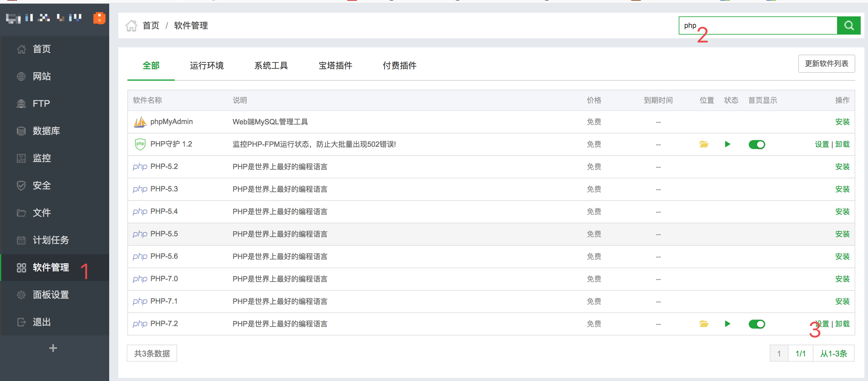Viewport: 868px width, 381px height.
Task: Click the home icon in the breadcrumb
Action: point(131,25)
